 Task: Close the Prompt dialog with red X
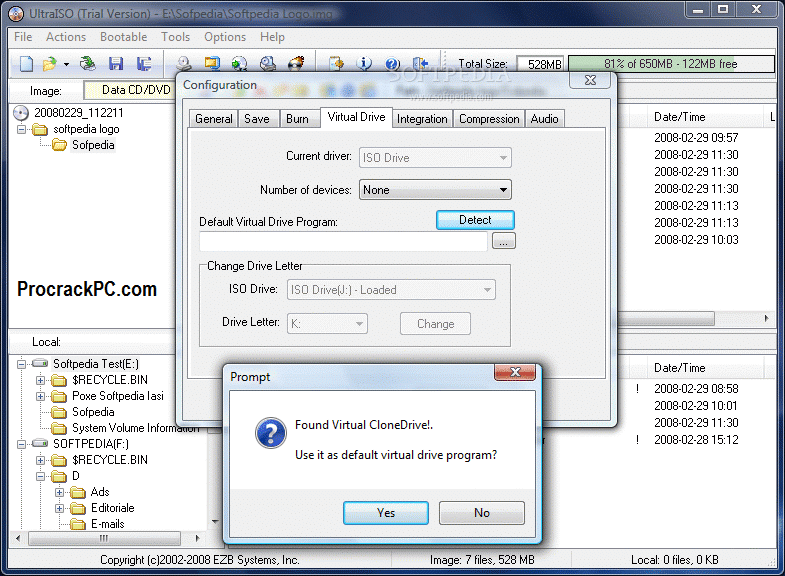pyautogui.click(x=515, y=372)
